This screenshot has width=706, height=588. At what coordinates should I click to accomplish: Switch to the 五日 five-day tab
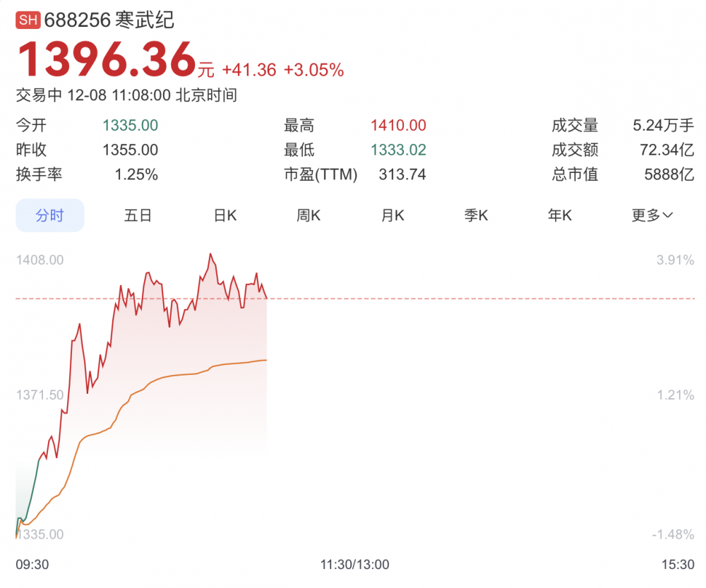(138, 215)
